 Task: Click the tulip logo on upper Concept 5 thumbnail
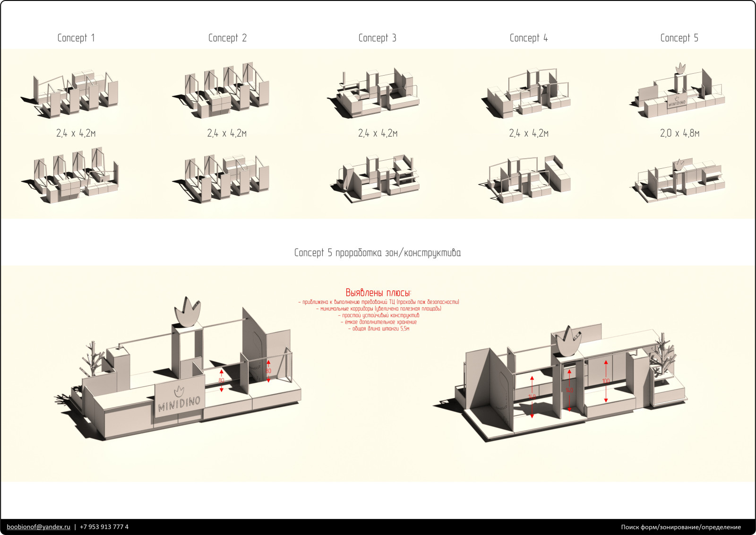680,68
